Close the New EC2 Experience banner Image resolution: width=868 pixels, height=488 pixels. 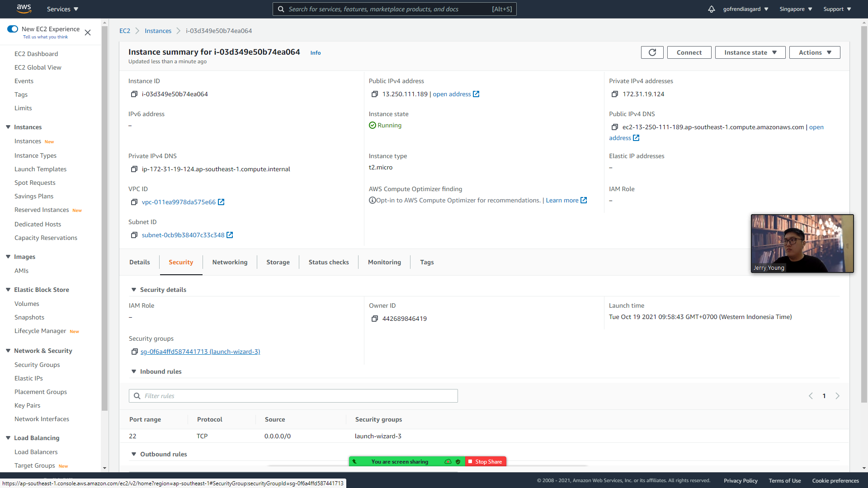point(88,33)
